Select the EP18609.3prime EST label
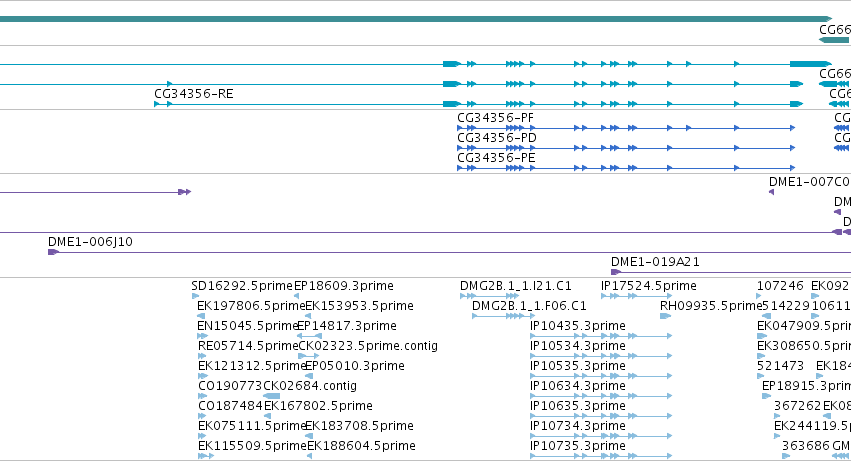This screenshot has height=461, width=851. 344,286
